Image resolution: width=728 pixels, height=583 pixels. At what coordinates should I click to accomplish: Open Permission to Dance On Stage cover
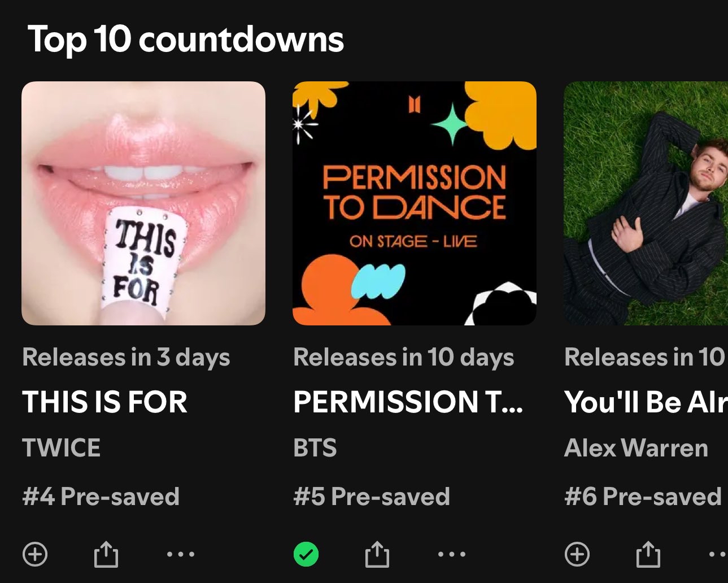[415, 203]
